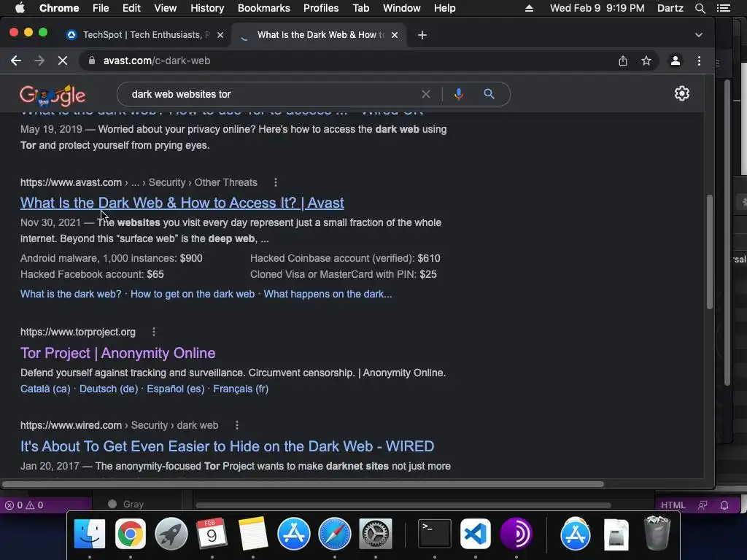Close the TechSpot tab
Viewport: 747px width, 560px height.
[220, 35]
